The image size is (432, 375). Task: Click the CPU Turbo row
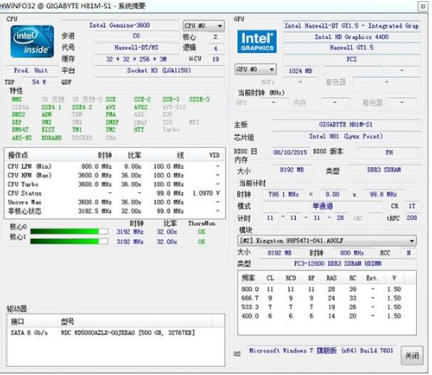coord(114,184)
